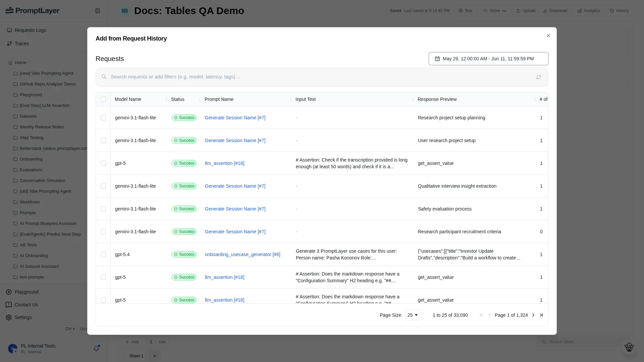Open llm_assertion [#18] link in transcription row
The image size is (644, 362).
[x=224, y=163]
